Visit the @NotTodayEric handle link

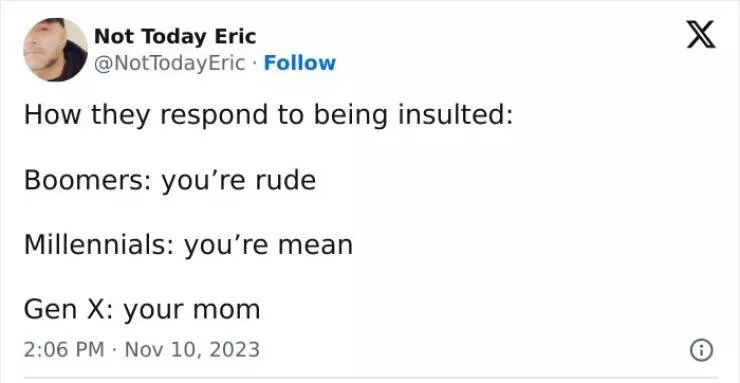click(x=170, y=63)
